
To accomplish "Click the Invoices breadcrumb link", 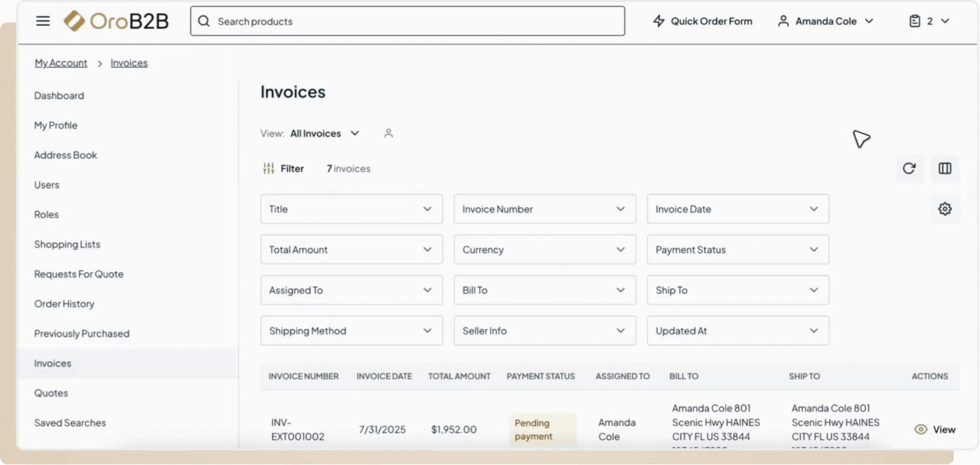I will coord(129,63).
